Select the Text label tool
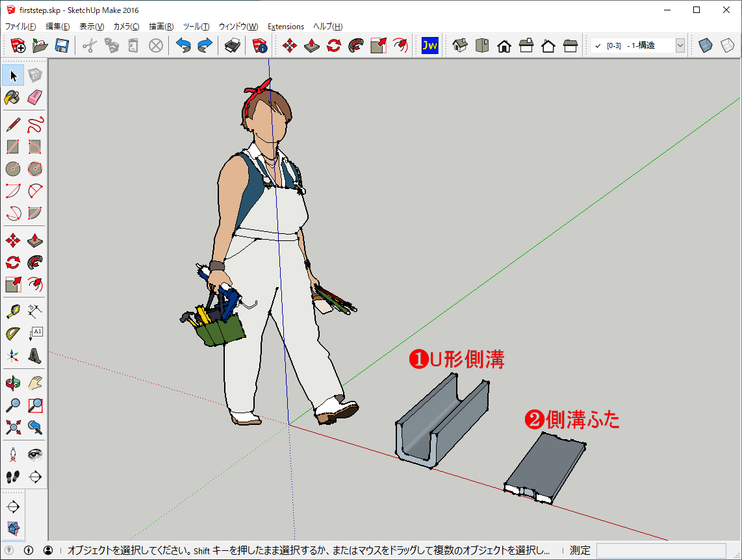The height and width of the screenshot is (560, 742). 35,333
